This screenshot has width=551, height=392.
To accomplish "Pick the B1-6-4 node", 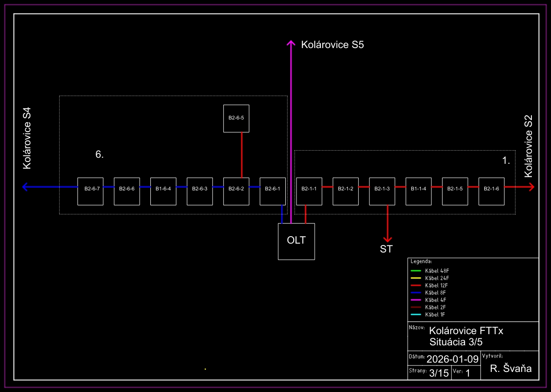I will tap(163, 191).
